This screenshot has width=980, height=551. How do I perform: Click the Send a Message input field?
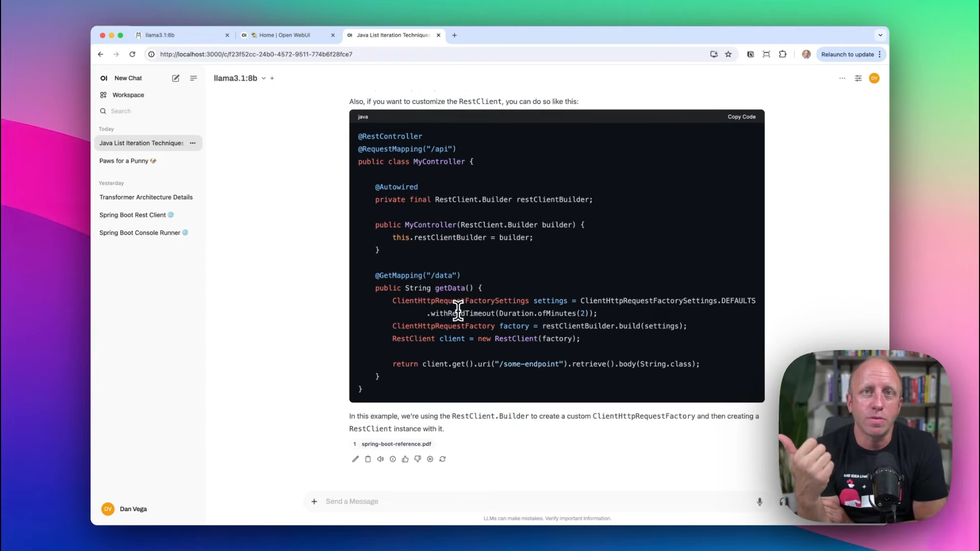pyautogui.click(x=536, y=502)
